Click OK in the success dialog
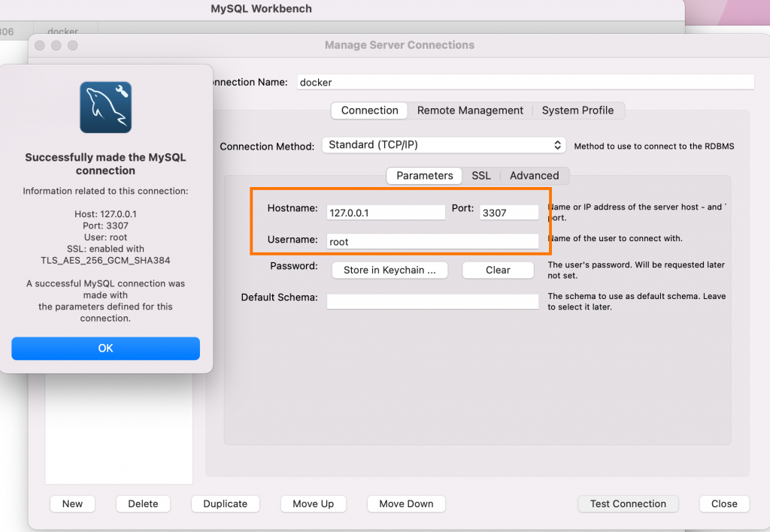770x532 pixels. (x=105, y=349)
